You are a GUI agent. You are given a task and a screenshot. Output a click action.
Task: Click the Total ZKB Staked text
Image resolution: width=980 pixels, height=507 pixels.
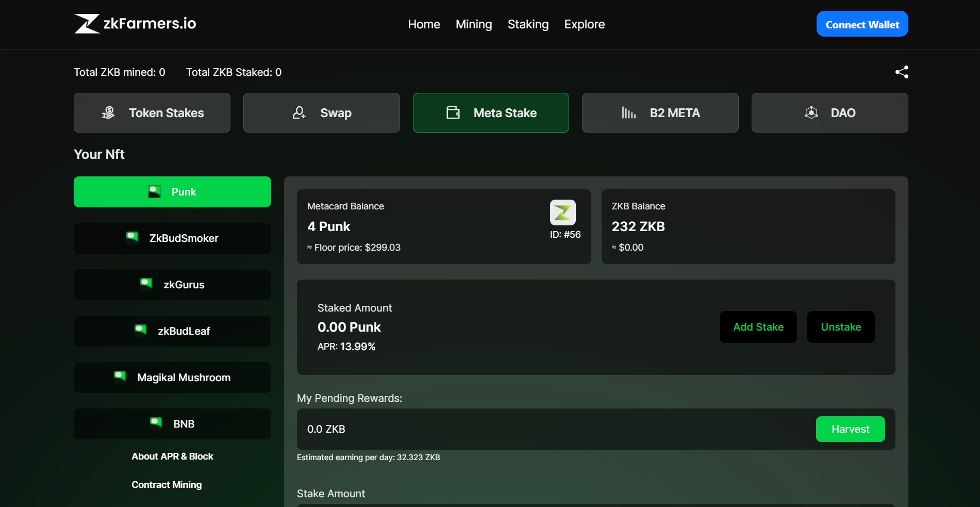(234, 72)
